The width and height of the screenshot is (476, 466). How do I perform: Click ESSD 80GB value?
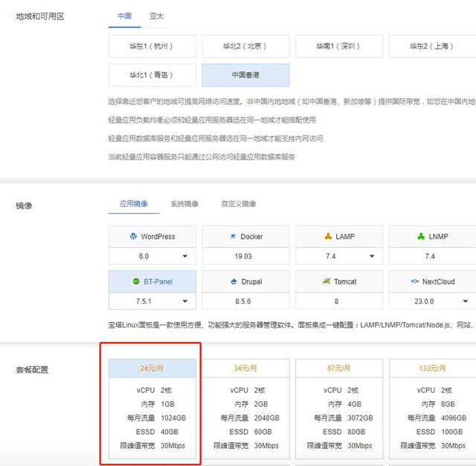click(356, 432)
